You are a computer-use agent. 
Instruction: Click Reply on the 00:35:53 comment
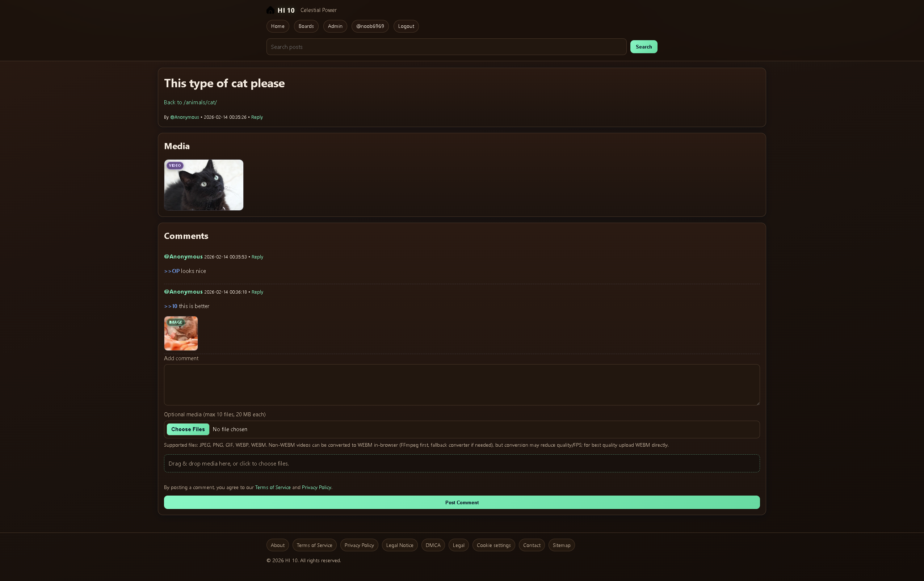tap(257, 257)
